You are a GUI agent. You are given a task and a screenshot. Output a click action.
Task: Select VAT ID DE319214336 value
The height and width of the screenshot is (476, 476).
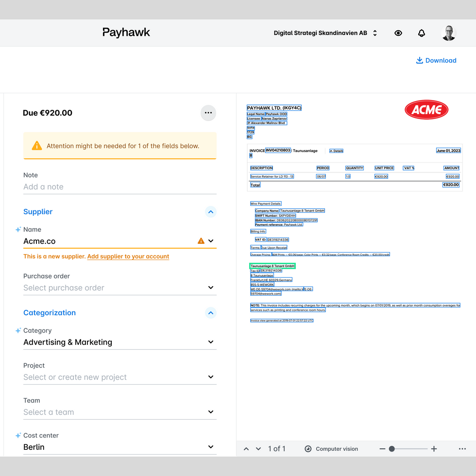(x=278, y=240)
